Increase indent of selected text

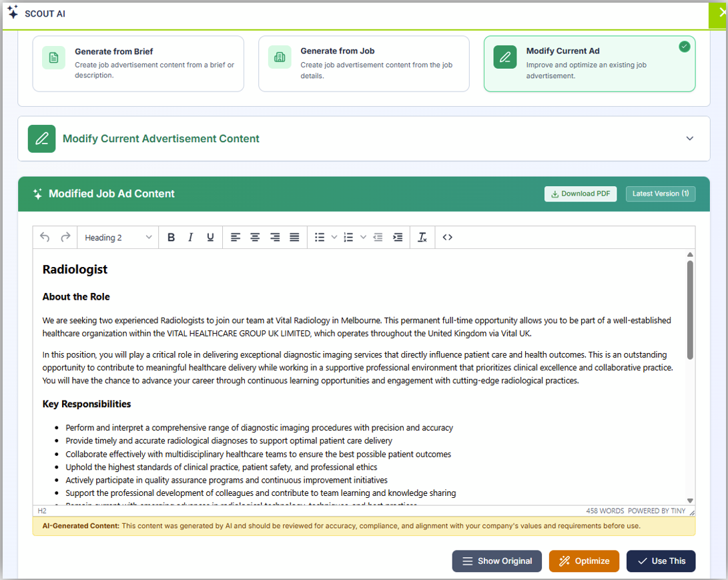pos(398,238)
